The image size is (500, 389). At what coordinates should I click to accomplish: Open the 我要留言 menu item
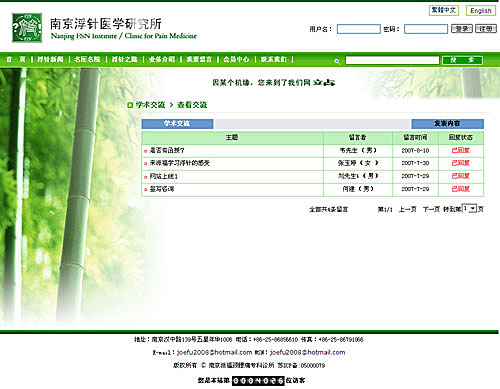pyautogui.click(x=199, y=59)
